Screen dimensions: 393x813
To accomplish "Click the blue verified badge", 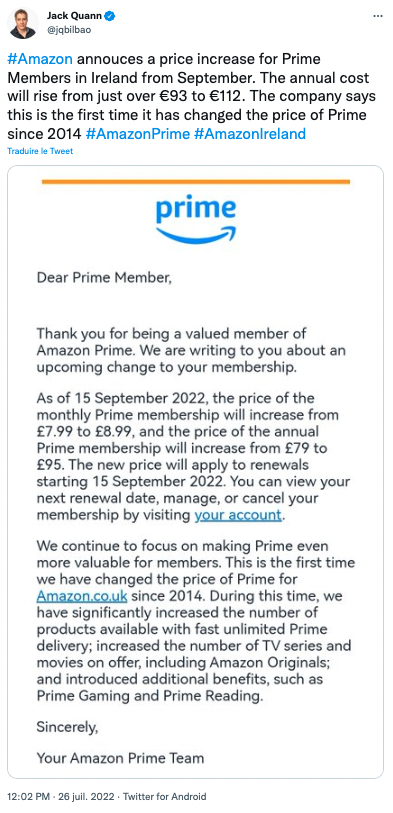I will 110,16.
